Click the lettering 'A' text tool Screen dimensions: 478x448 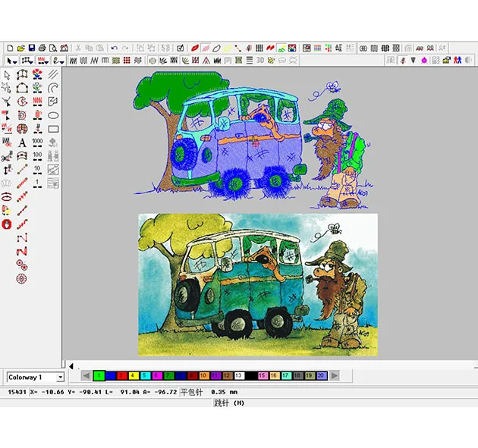pyautogui.click(x=22, y=142)
